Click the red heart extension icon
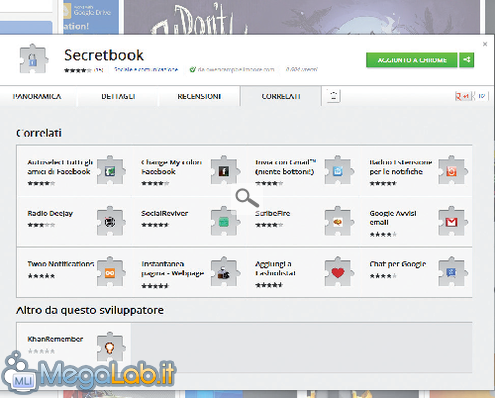The image size is (495, 398). 338,272
